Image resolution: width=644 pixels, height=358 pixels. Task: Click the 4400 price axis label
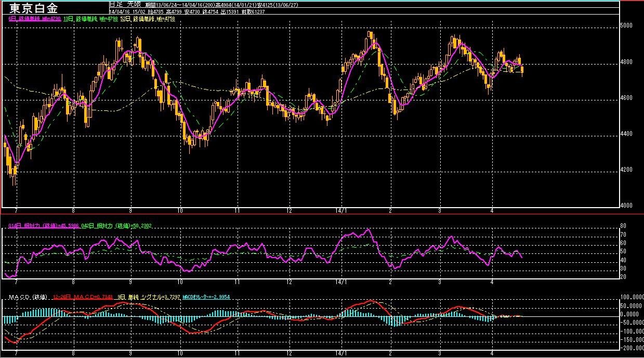tap(626, 134)
